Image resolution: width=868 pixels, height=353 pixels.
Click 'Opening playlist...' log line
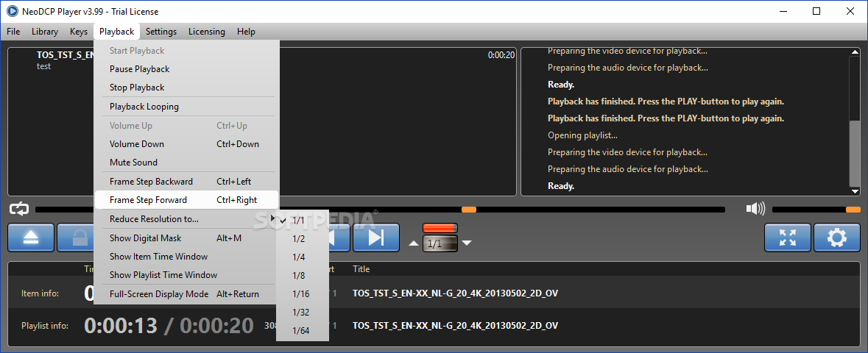click(582, 135)
